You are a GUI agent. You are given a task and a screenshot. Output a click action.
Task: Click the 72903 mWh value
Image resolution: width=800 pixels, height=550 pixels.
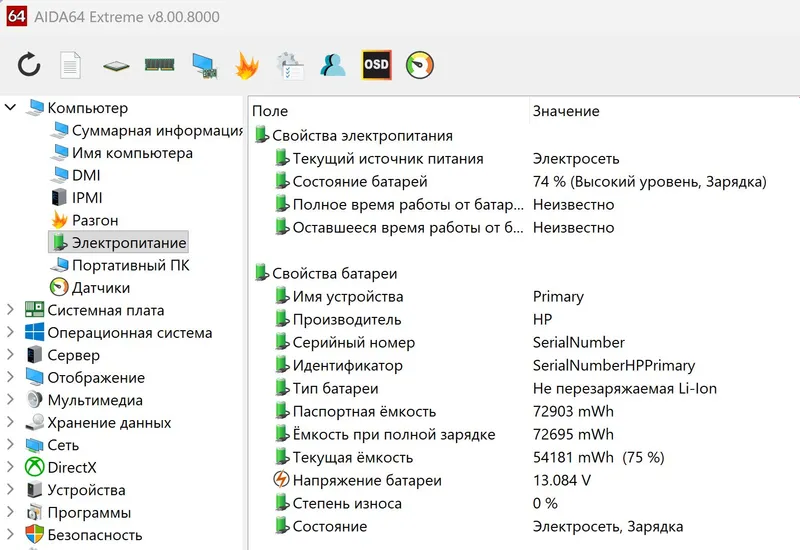(x=573, y=411)
